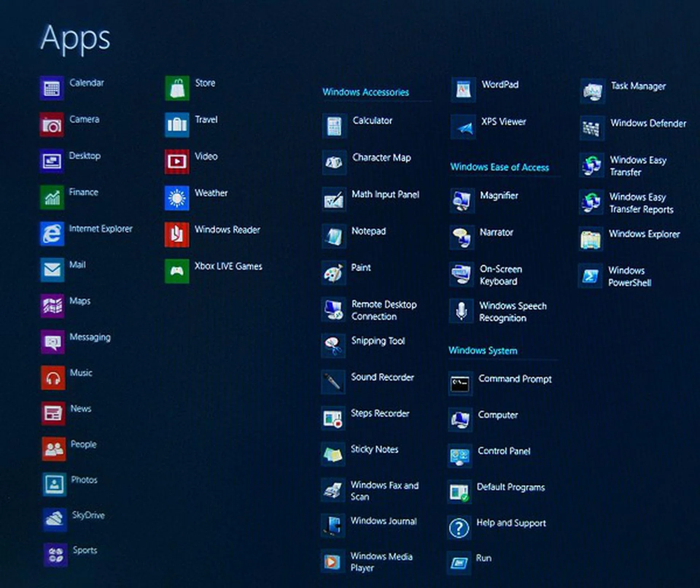
Task: Open the Control Panel icon
Action: coord(460,456)
